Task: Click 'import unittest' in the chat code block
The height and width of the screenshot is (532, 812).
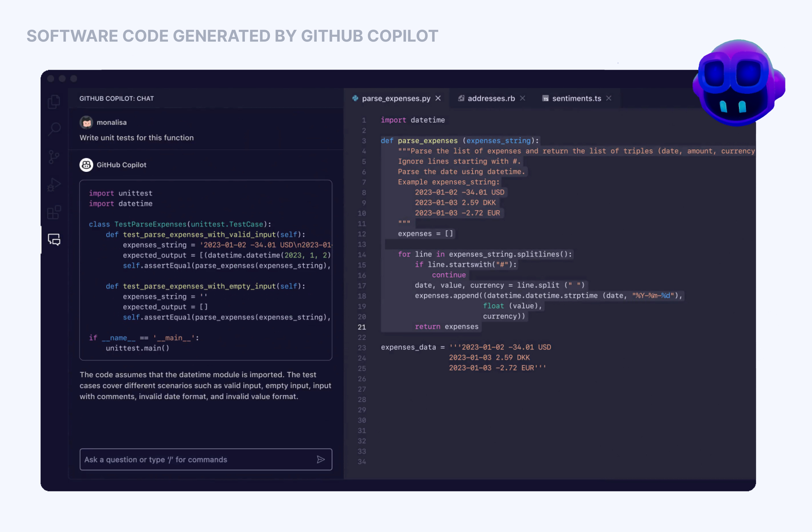Action: click(x=121, y=193)
